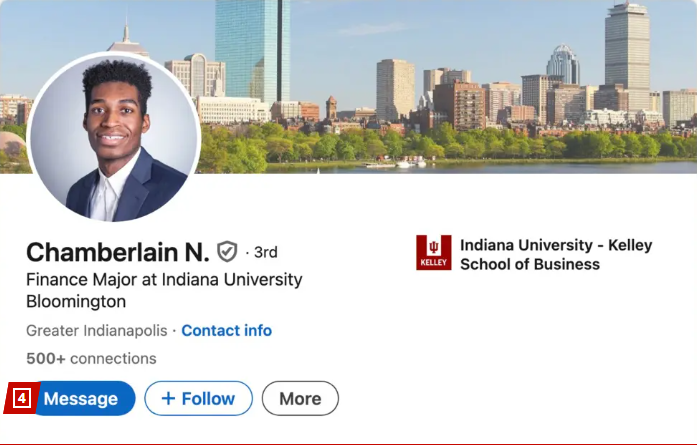Expand the More actions menu
This screenshot has width=697, height=445.
300,398
